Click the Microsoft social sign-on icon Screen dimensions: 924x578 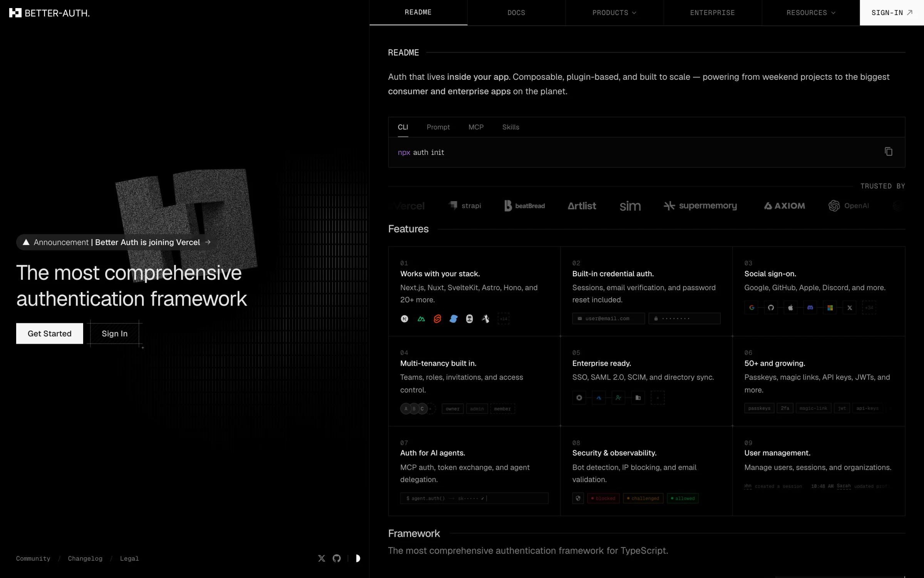[x=830, y=307]
